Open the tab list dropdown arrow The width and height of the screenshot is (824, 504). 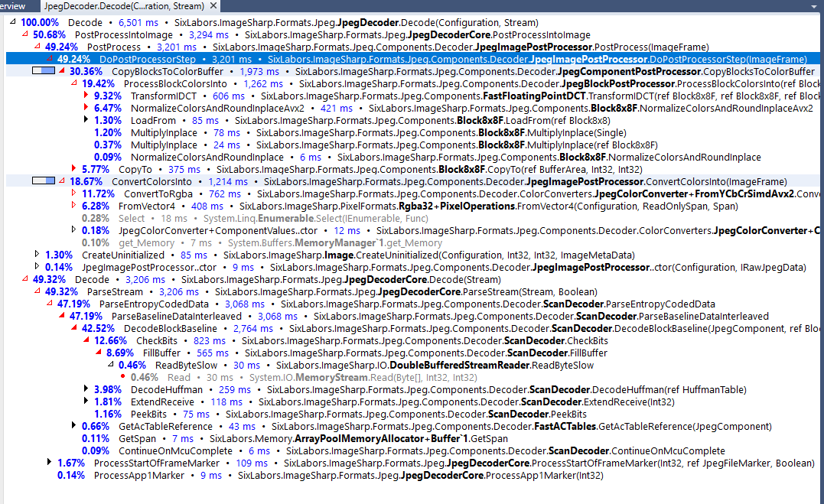tap(814, 6)
